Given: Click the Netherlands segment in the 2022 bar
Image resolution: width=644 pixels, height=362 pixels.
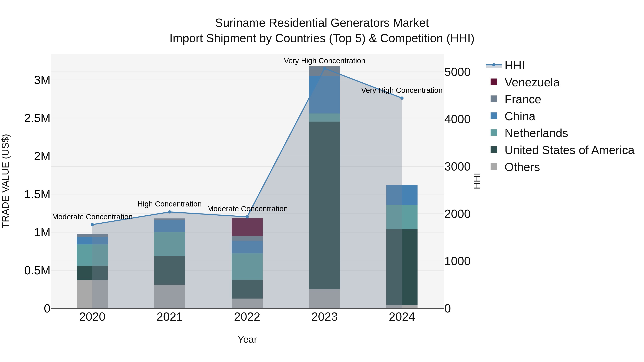Looking at the screenshot, I should tap(247, 267).
